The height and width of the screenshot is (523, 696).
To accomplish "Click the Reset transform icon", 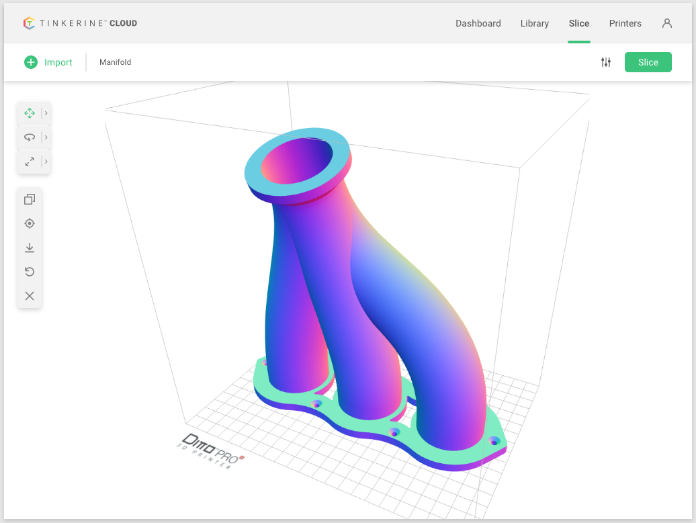I will pos(29,272).
